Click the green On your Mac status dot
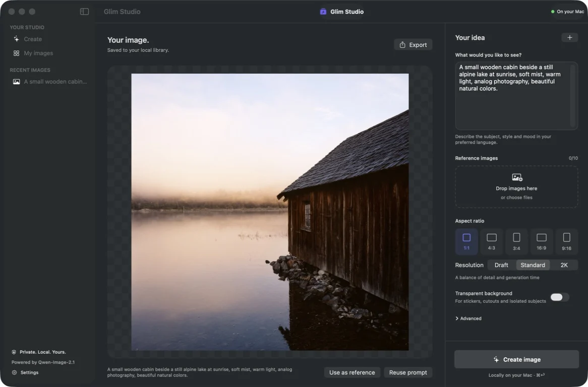 point(553,12)
